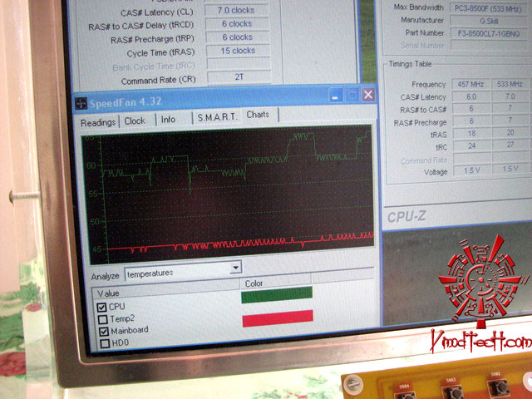This screenshot has height=399, width=532.
Task: Click the tRC value 24 cell
Action: click(x=472, y=146)
